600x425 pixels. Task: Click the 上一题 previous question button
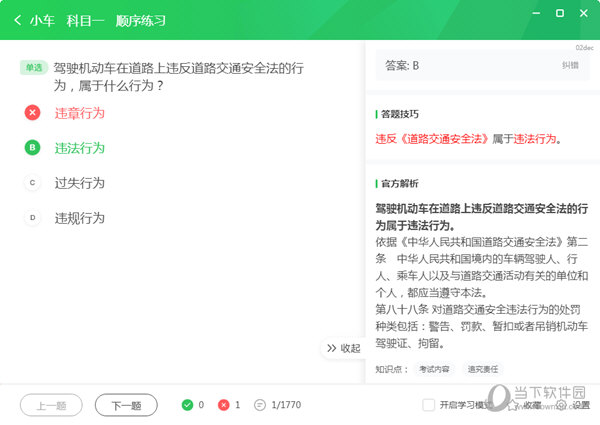tap(51, 405)
